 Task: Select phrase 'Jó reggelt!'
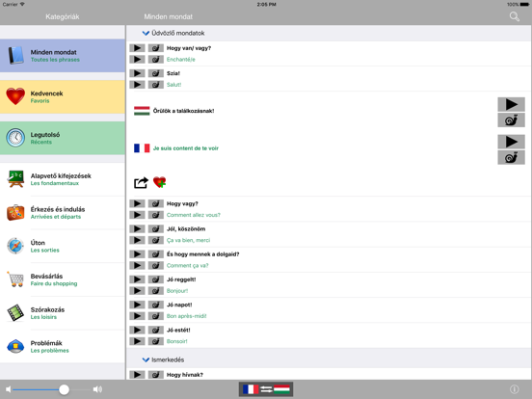(x=181, y=279)
